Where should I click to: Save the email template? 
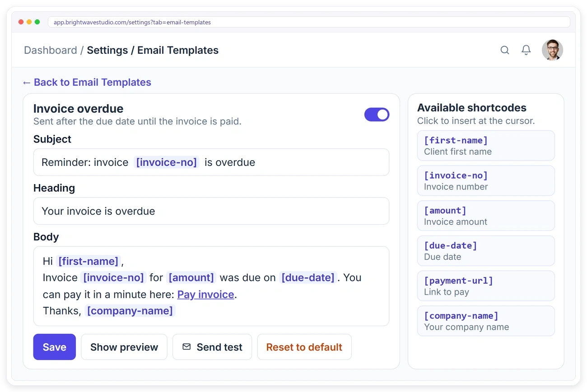[x=55, y=347]
